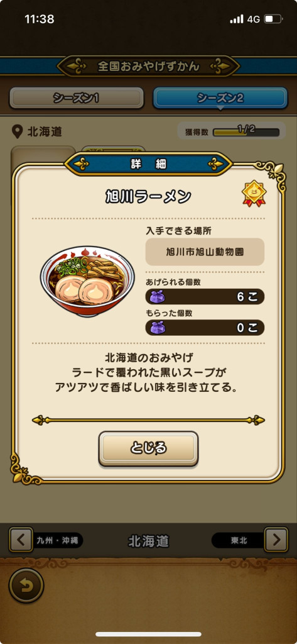Close the detail dialog with とじる

(148, 448)
